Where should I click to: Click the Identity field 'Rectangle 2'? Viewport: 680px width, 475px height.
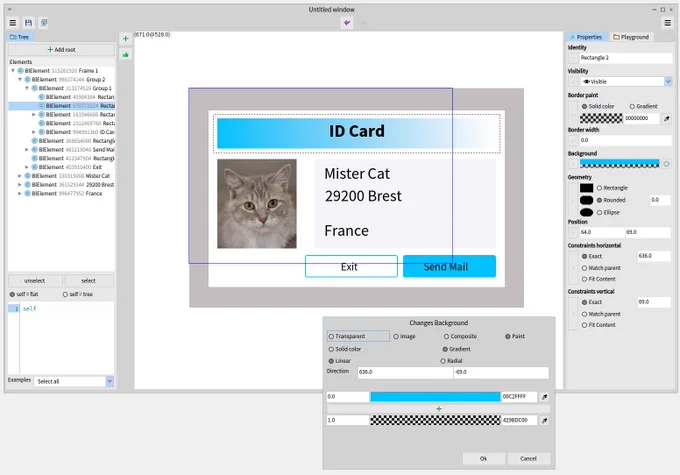point(625,58)
